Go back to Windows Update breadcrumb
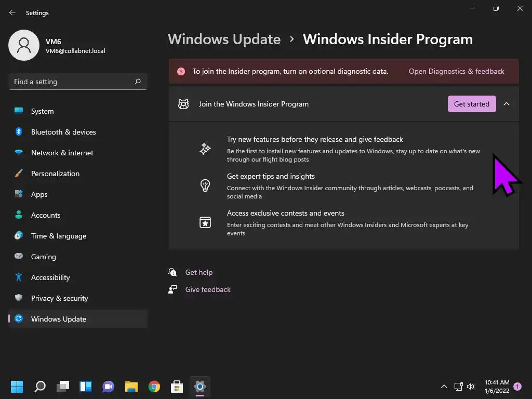Viewport: 532px width, 399px height. pyautogui.click(x=224, y=39)
